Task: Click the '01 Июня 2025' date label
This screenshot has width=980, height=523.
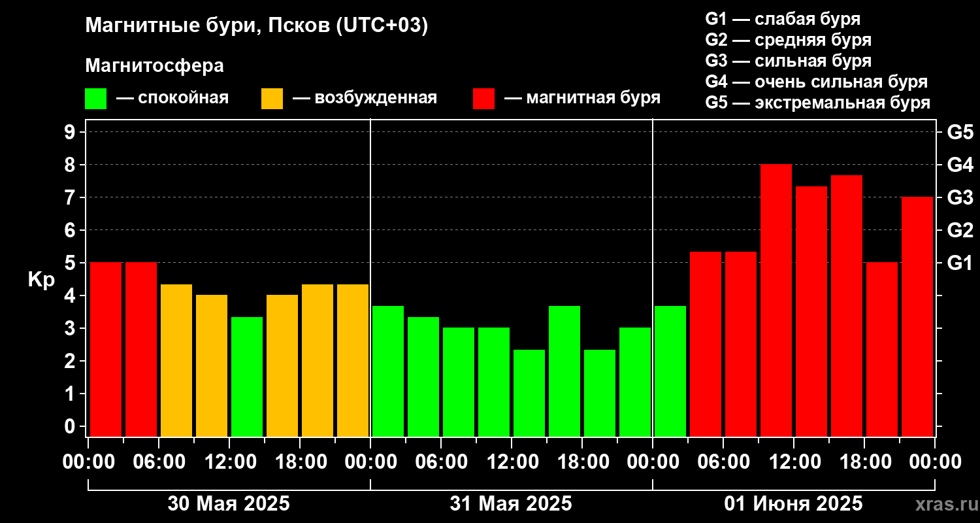Action: (x=793, y=504)
